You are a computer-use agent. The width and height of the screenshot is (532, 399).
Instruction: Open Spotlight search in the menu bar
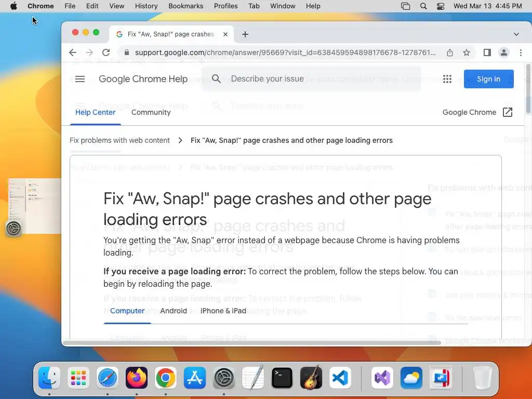tap(423, 6)
